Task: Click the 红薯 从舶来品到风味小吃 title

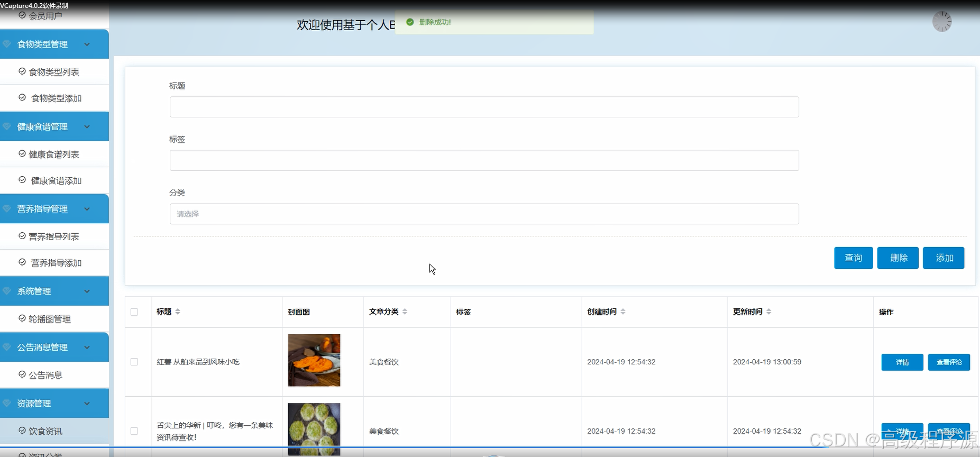Action: (x=198, y=362)
